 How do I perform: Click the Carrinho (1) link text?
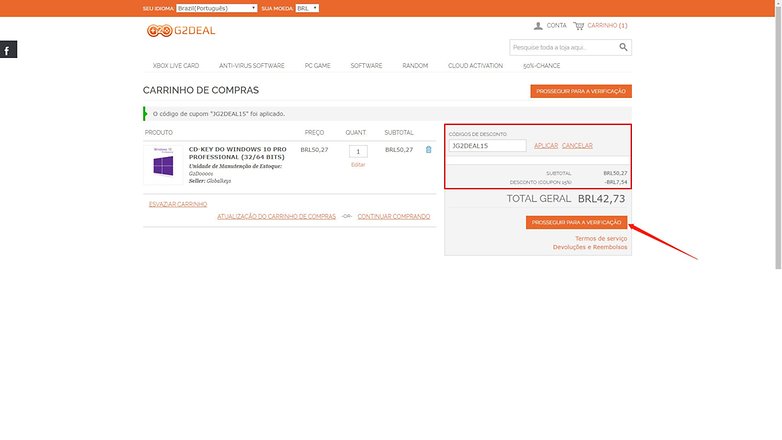607,25
